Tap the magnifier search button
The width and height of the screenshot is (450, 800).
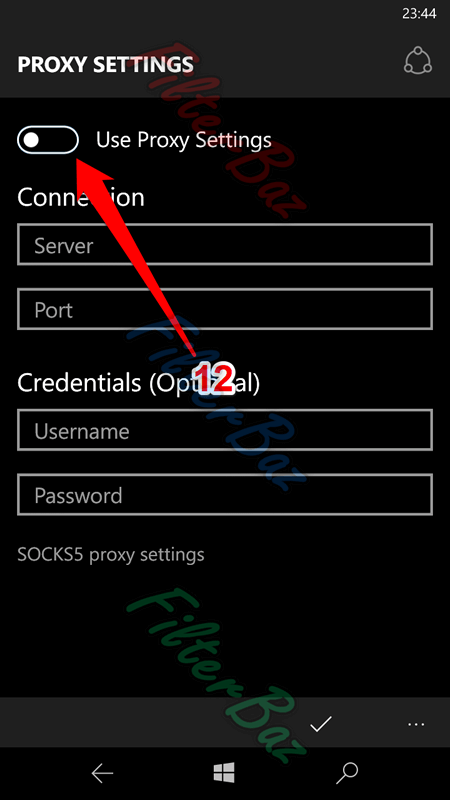(347, 773)
